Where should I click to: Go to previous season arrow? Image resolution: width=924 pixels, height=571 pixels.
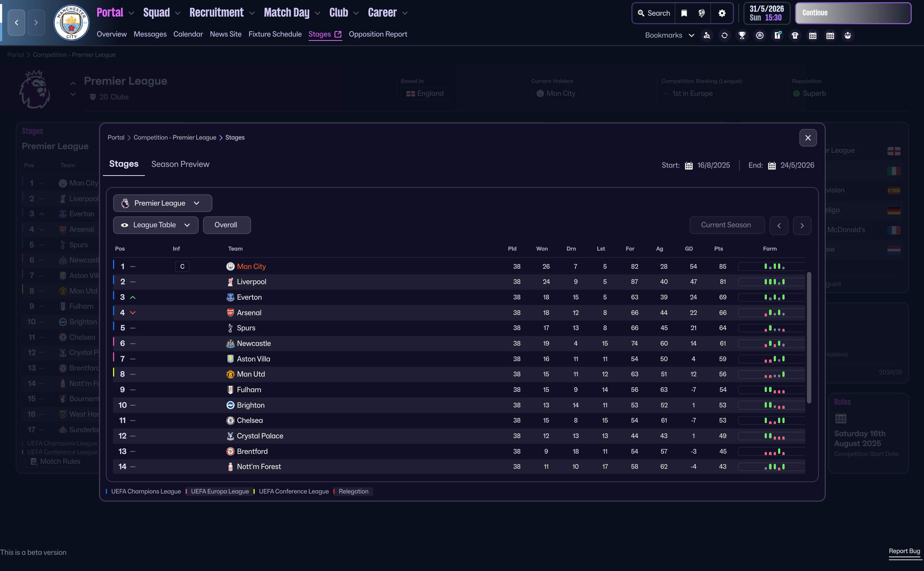tap(779, 225)
